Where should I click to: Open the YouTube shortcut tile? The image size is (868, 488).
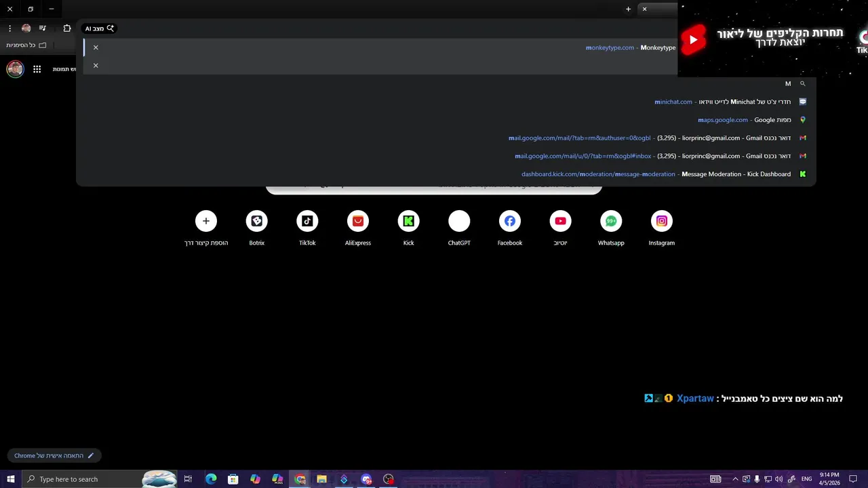coord(560,228)
